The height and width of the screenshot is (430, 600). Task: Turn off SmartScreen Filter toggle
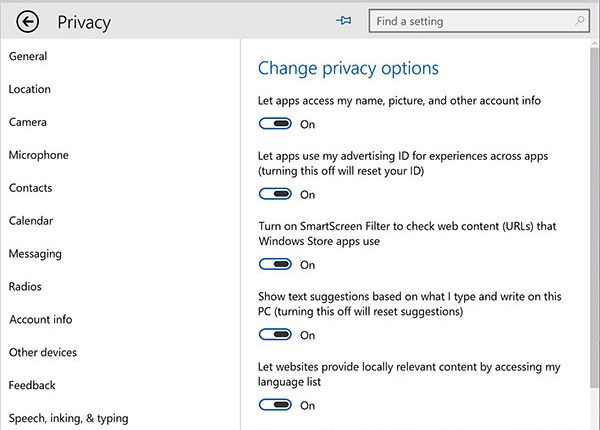(275, 265)
